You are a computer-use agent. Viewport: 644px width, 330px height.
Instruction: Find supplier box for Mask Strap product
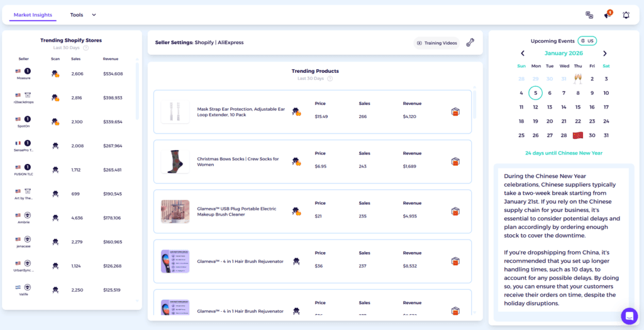pyautogui.click(x=455, y=112)
